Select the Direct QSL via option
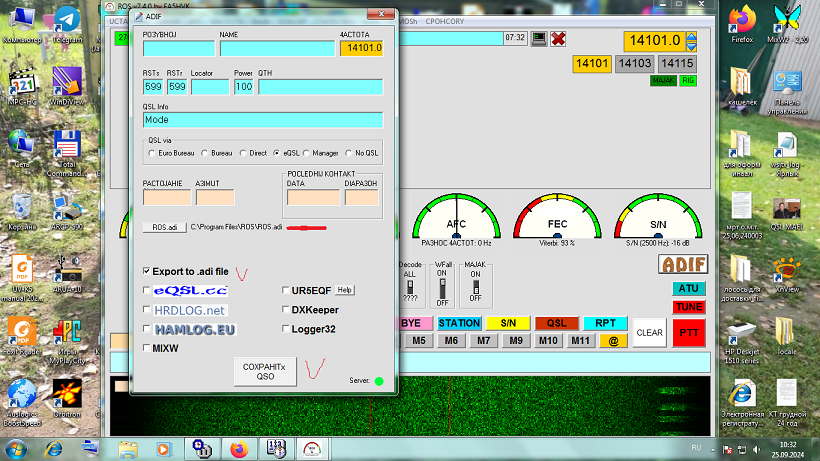Screen dimensions: 820x461 tap(243, 153)
